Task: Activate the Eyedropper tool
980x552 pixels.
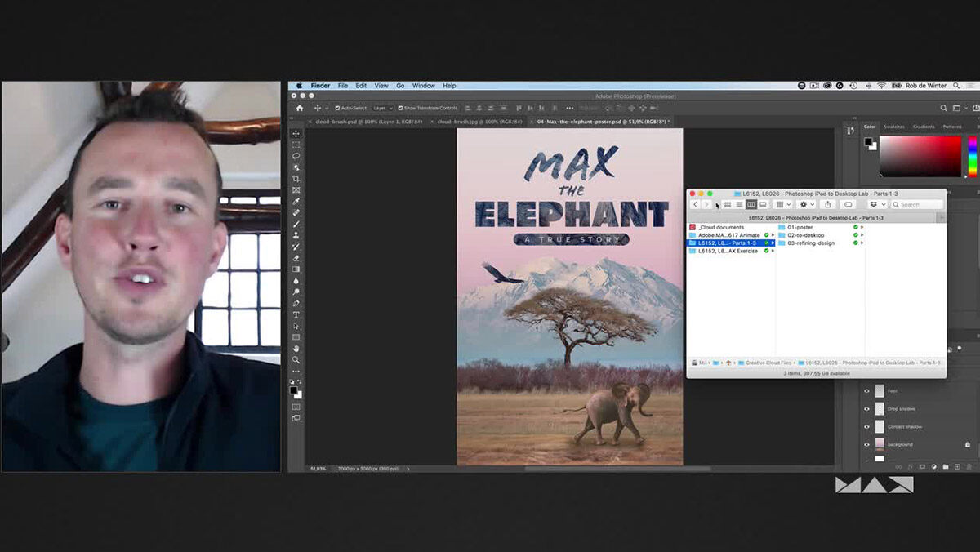Action: (296, 202)
